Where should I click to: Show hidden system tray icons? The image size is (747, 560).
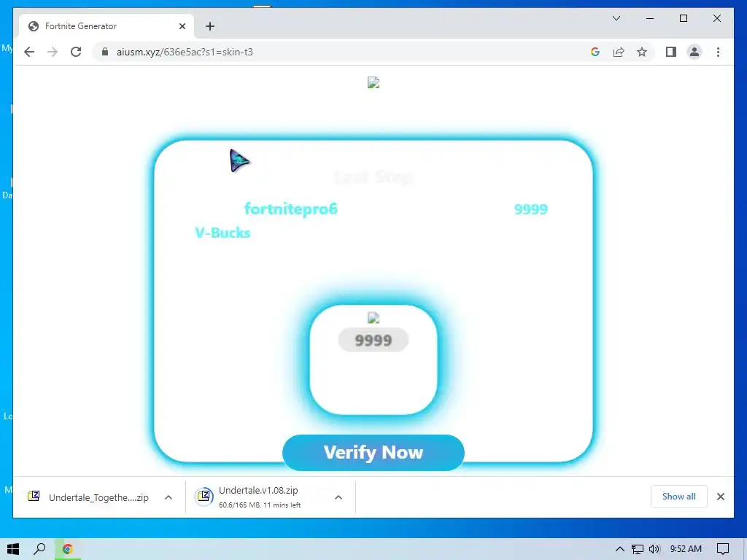(x=619, y=549)
